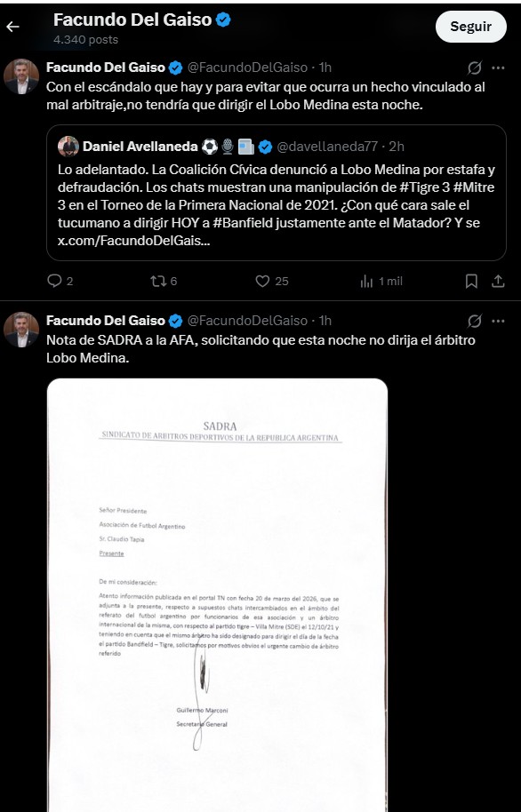Open @davellaneda77 profile handle
521x812 pixels.
327,147
